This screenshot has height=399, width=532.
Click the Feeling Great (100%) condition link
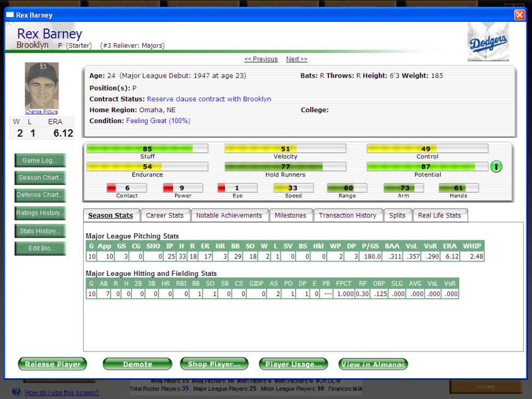coord(158,121)
